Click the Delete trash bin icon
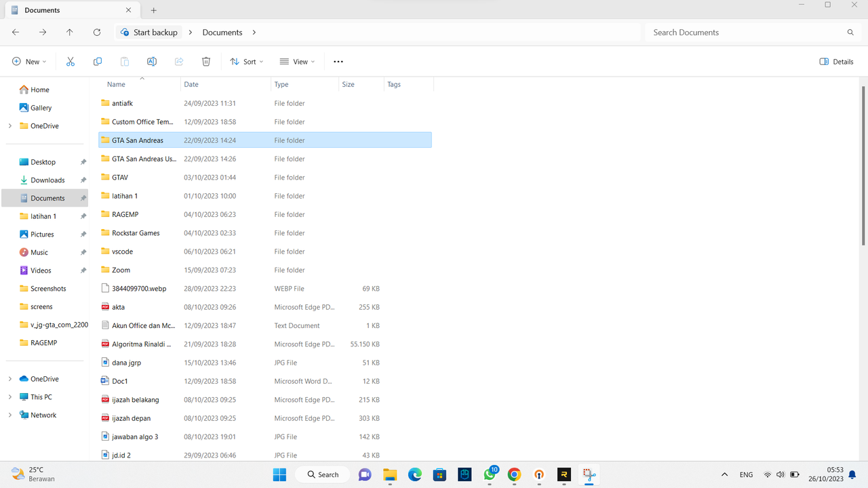The width and height of the screenshot is (868, 488). click(206, 62)
